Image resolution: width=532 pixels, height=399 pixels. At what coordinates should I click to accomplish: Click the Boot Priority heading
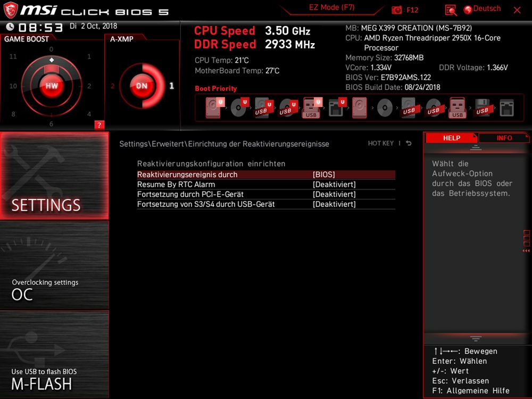point(216,88)
